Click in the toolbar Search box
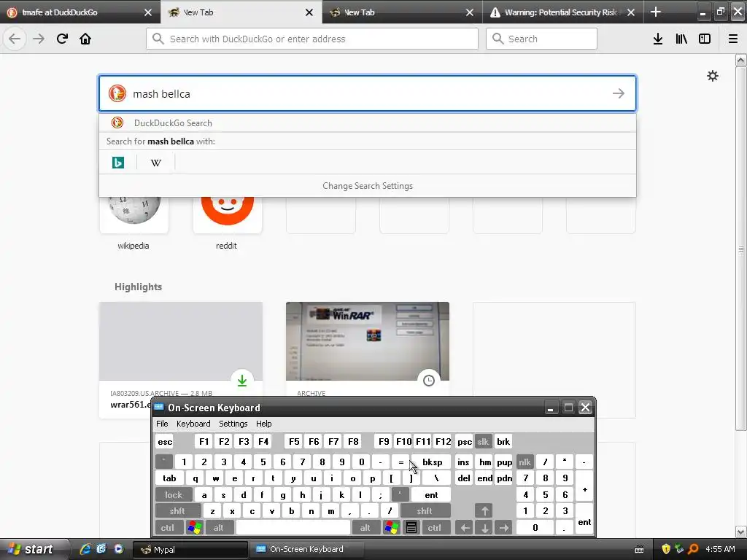The width and height of the screenshot is (747, 560). coord(541,39)
